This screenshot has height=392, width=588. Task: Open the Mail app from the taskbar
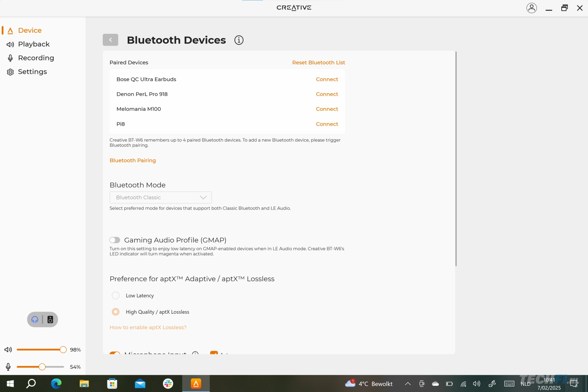140,383
